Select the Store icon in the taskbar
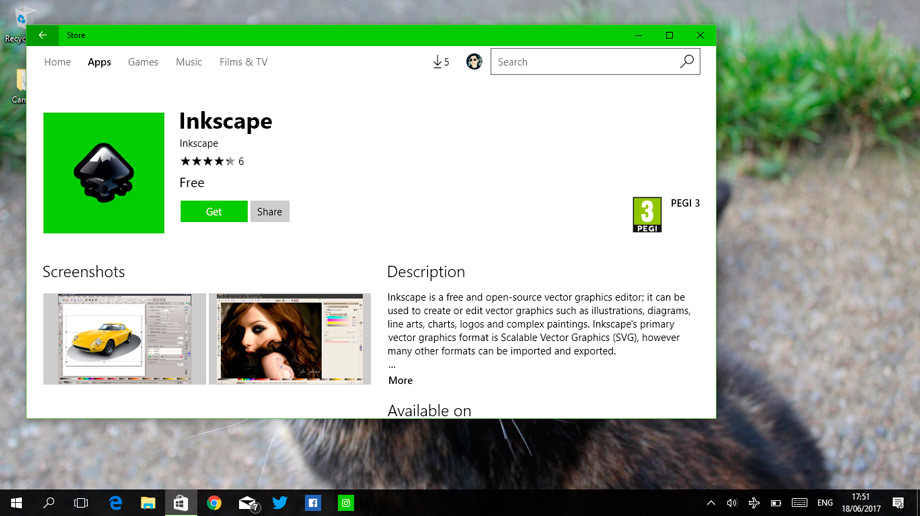 181,503
